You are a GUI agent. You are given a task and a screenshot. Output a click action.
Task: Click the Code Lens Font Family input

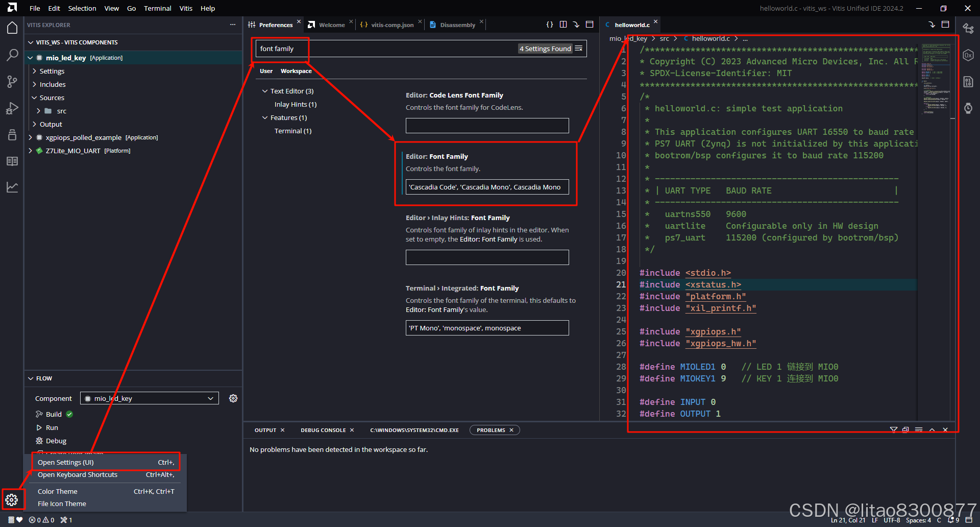[487, 126]
